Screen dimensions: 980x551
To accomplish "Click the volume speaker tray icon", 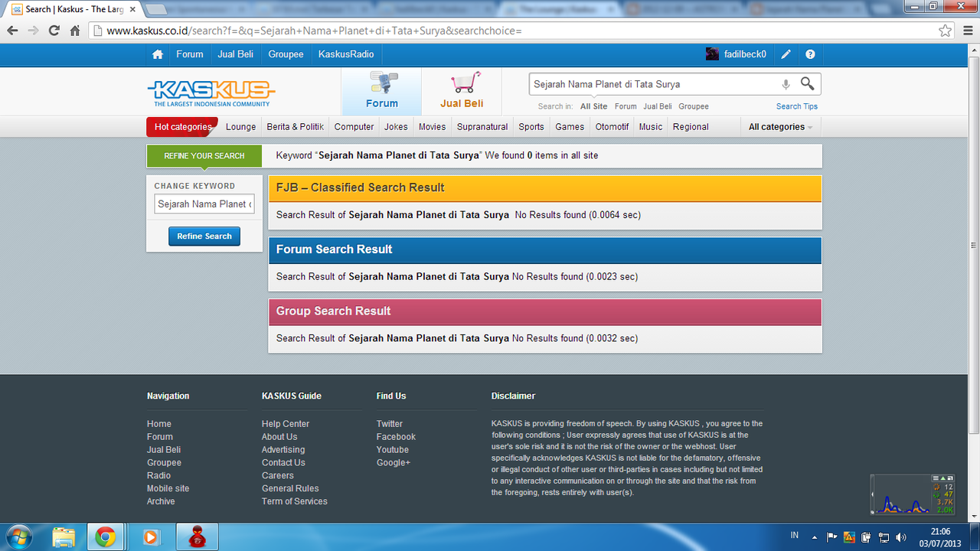I will tap(901, 537).
